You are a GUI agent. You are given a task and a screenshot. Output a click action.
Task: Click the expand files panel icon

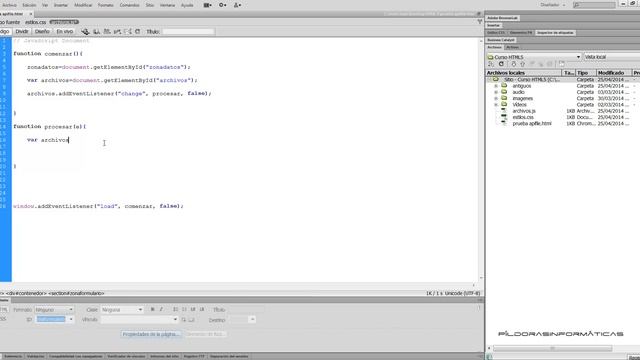click(x=562, y=64)
